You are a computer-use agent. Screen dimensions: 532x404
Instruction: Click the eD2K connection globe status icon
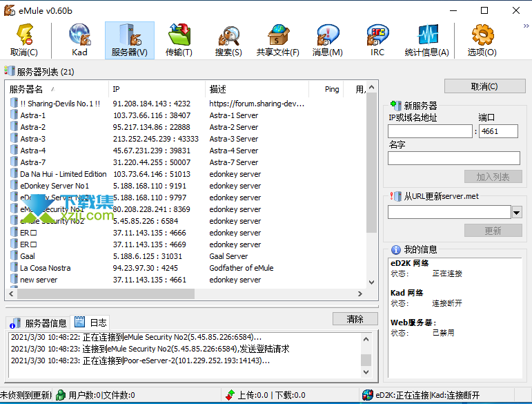(368, 395)
